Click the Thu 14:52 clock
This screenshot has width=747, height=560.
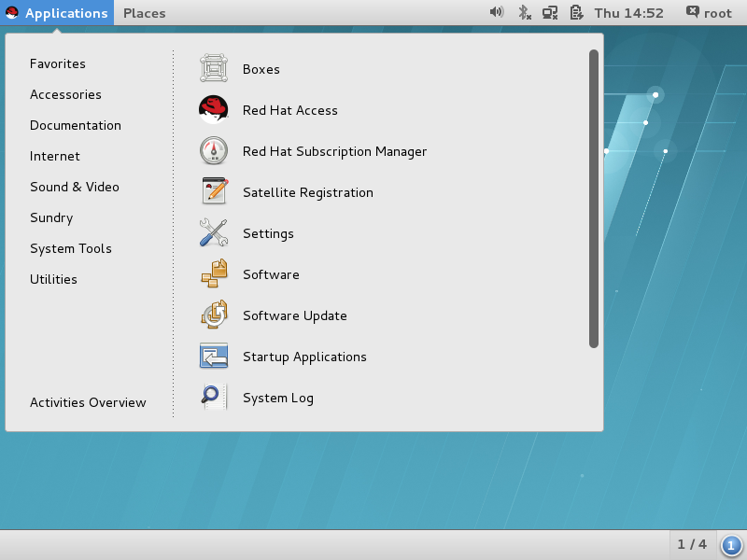pos(628,13)
